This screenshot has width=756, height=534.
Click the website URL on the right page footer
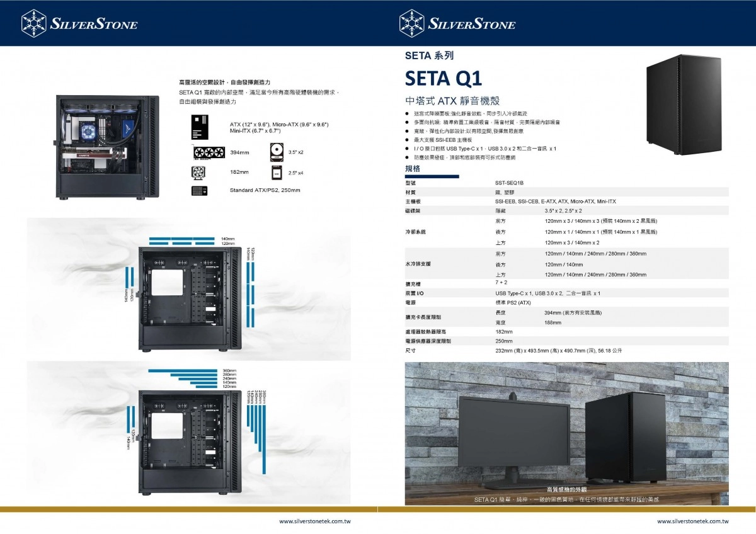click(x=693, y=521)
